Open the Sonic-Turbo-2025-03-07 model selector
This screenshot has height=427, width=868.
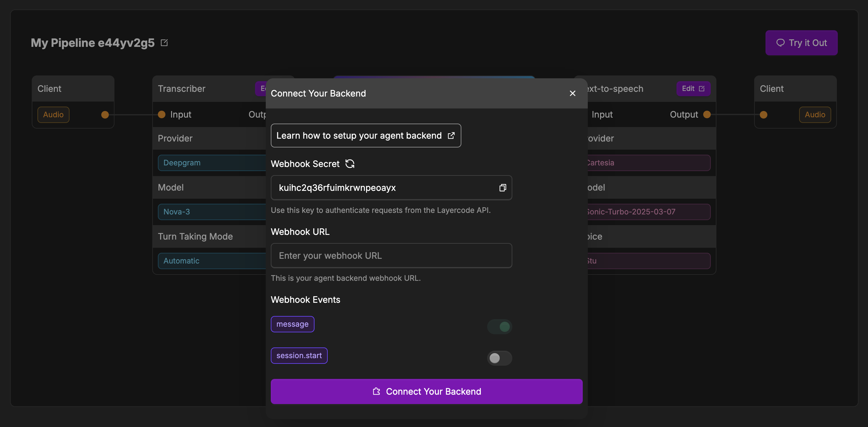pyautogui.click(x=647, y=212)
